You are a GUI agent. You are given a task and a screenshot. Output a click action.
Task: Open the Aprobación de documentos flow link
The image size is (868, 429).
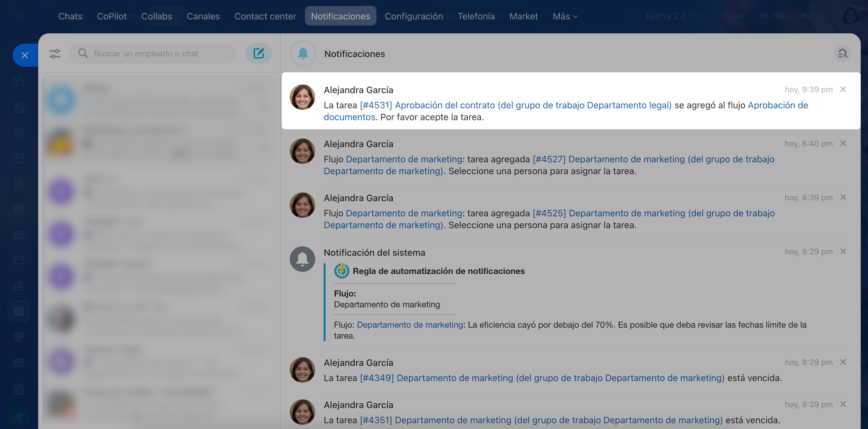[x=566, y=111]
